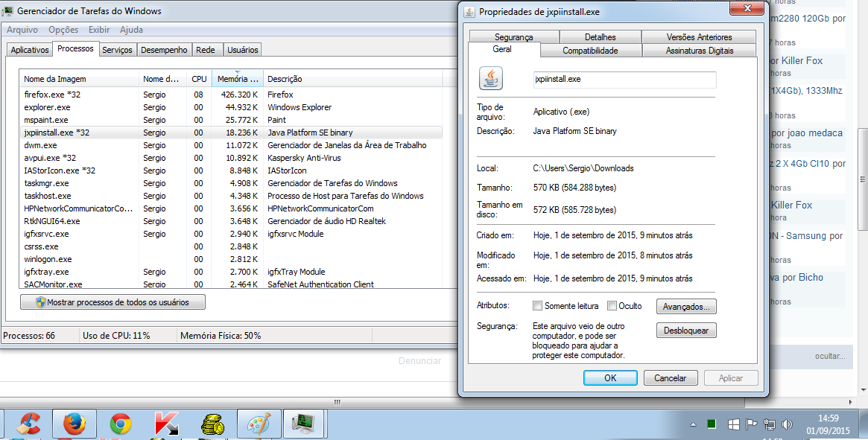Open the Opções menu
The height and width of the screenshot is (440, 868).
(63, 29)
